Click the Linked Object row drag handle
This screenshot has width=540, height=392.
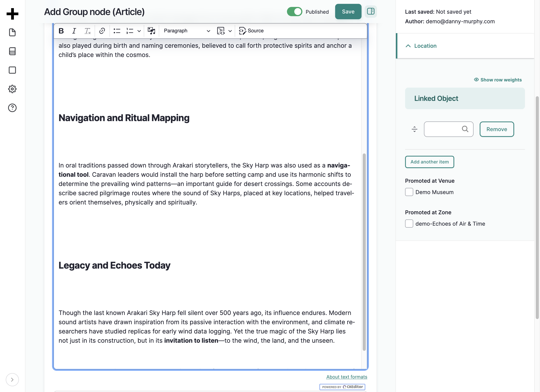(x=414, y=129)
